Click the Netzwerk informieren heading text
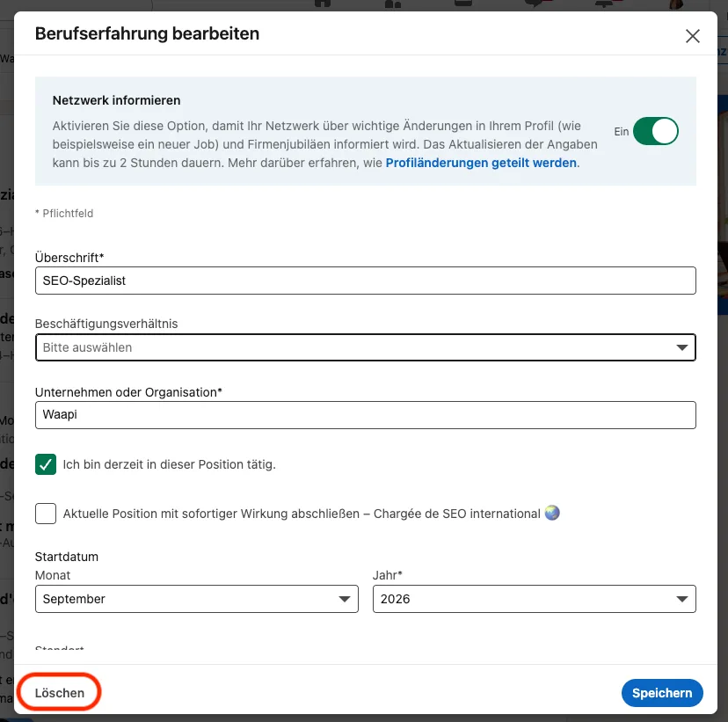The height and width of the screenshot is (722, 728). [116, 100]
